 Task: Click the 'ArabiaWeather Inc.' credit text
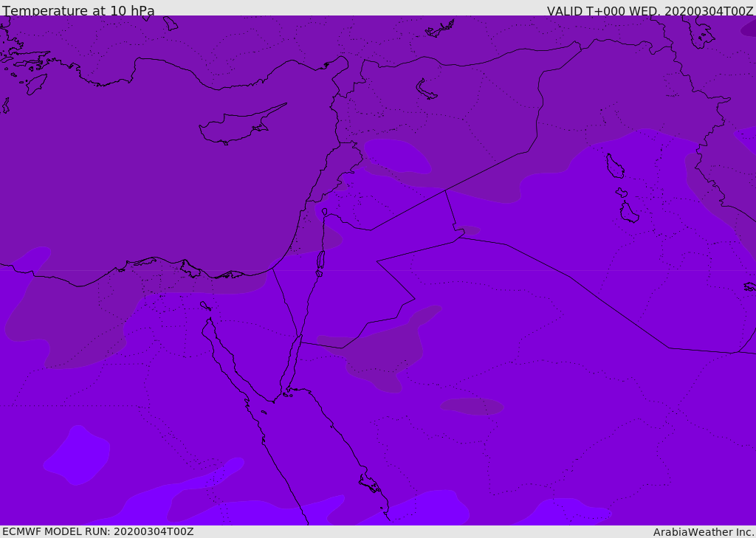coord(704,532)
